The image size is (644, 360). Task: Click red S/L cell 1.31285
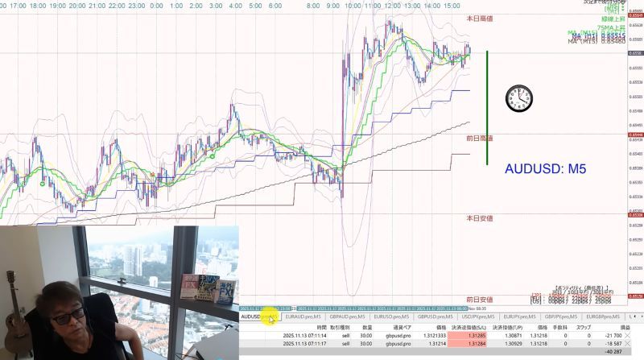(x=468, y=336)
